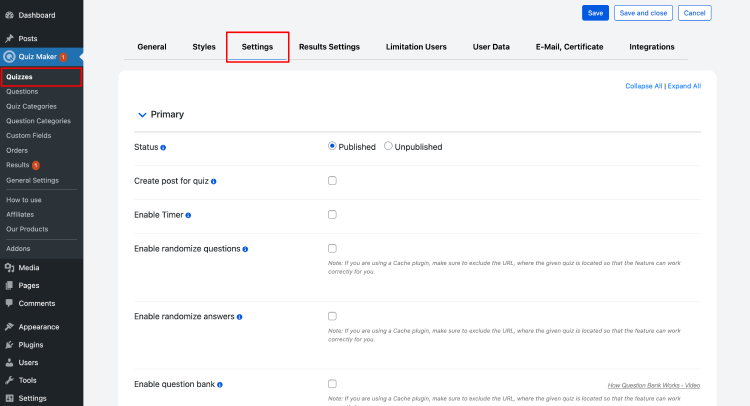Click info icon beside Enable question bank
The height and width of the screenshot is (406, 750).
pos(220,385)
